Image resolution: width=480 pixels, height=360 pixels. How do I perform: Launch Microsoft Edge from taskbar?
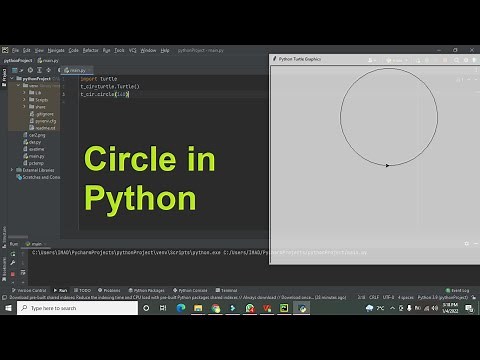(181, 308)
